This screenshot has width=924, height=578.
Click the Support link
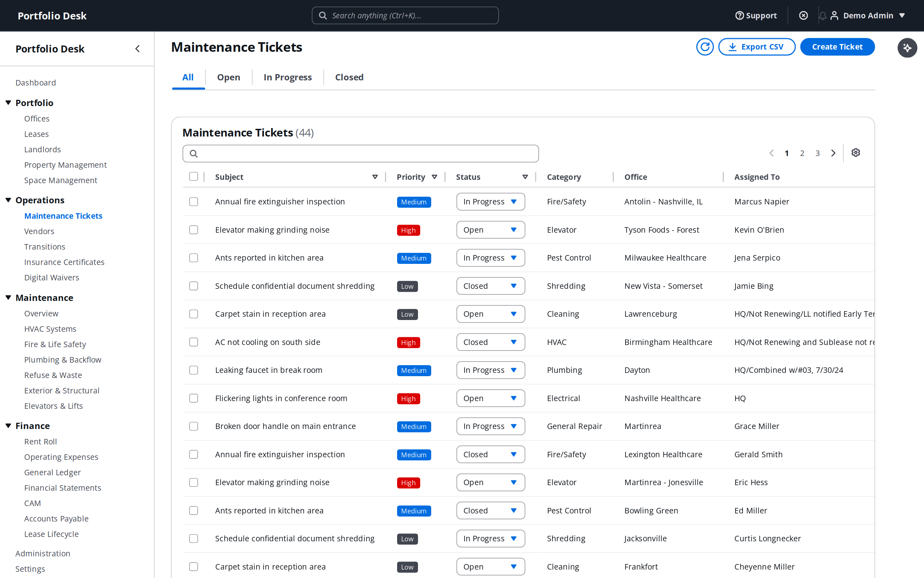[x=761, y=15]
